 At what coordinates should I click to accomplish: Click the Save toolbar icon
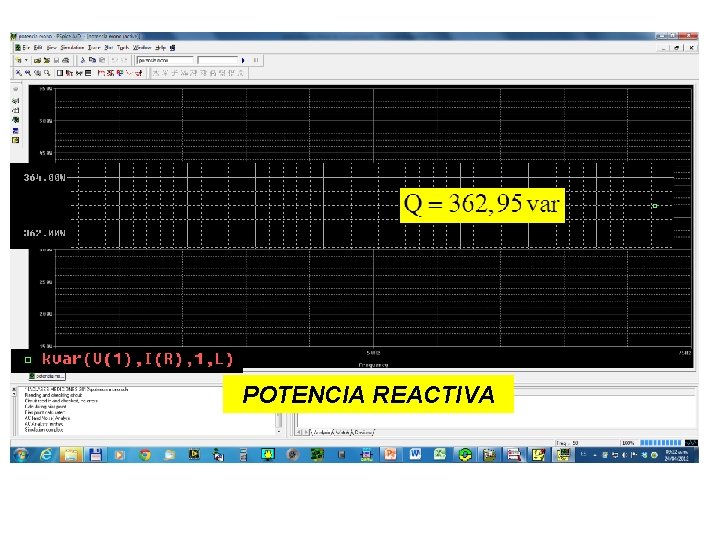click(56, 60)
